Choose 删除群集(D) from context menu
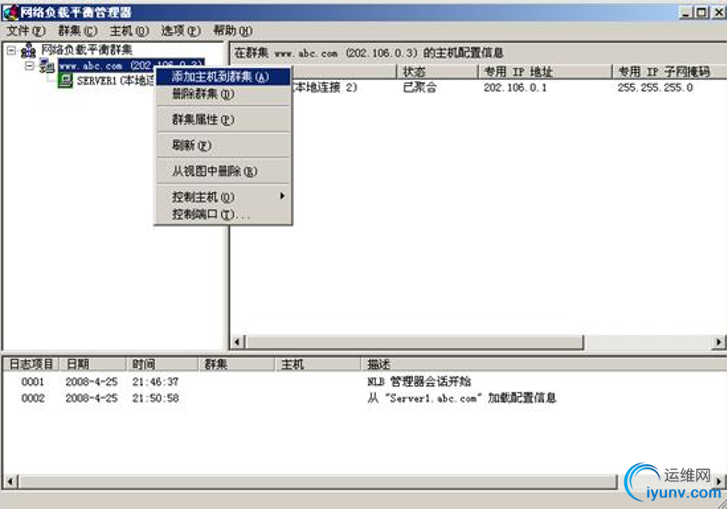This screenshot has height=509, width=727. pos(223,94)
